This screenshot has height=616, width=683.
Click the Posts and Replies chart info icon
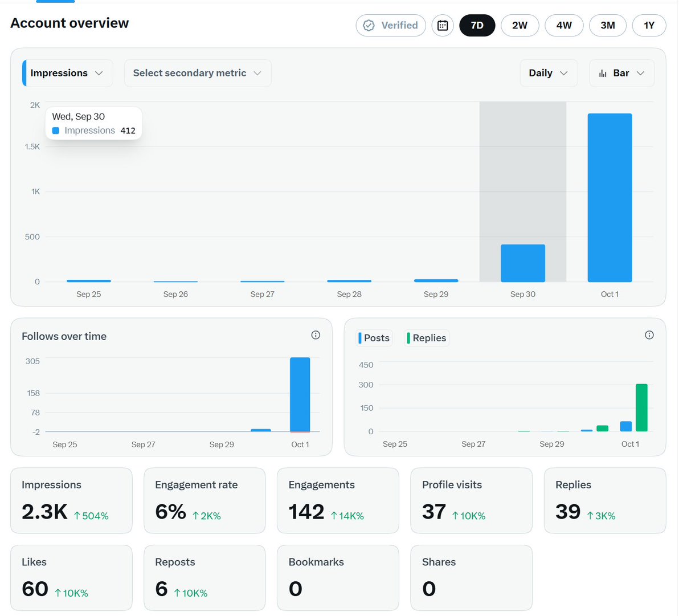(x=649, y=335)
